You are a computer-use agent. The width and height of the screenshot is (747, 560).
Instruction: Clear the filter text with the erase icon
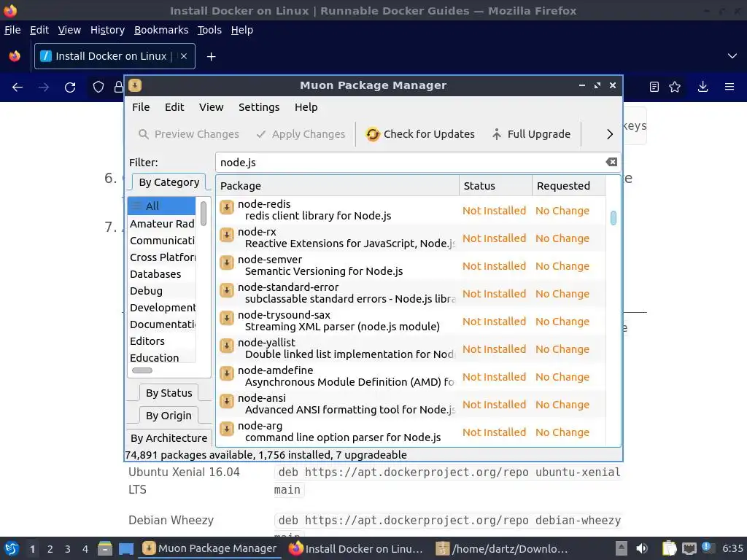click(612, 163)
